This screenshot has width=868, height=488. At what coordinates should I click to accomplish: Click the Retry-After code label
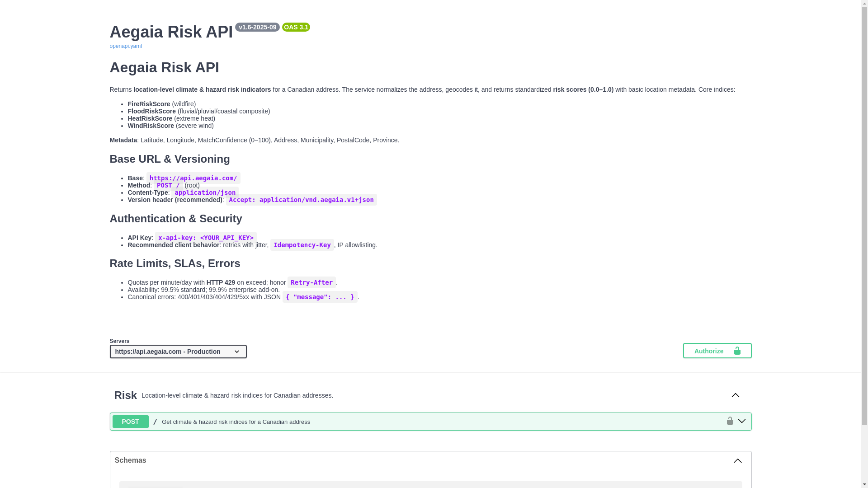point(311,282)
